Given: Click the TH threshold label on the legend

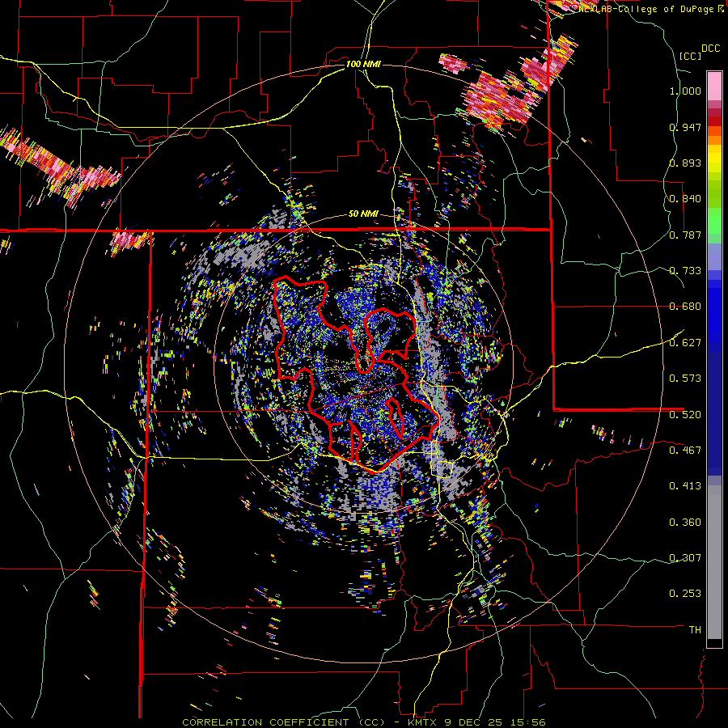Looking at the screenshot, I should pos(695,630).
